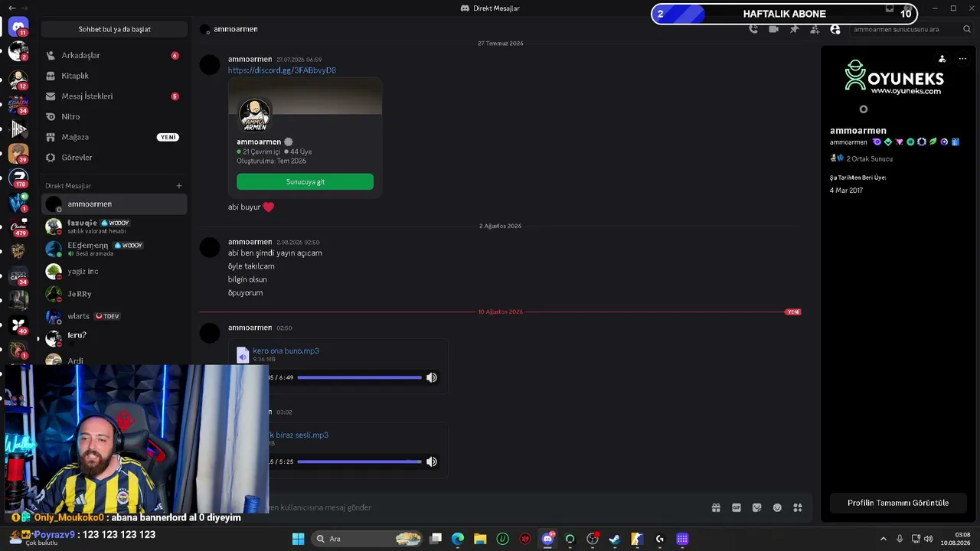Image resolution: width=980 pixels, height=551 pixels.
Task: Seek in biraz sesli.mp3 progress bar
Action: (359, 461)
